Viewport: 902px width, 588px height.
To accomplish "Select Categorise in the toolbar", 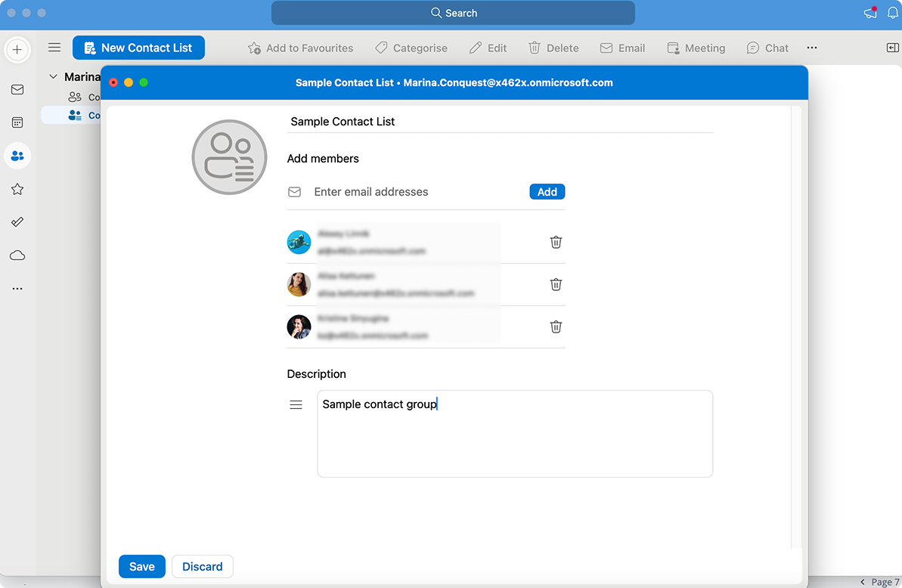I will pyautogui.click(x=411, y=48).
